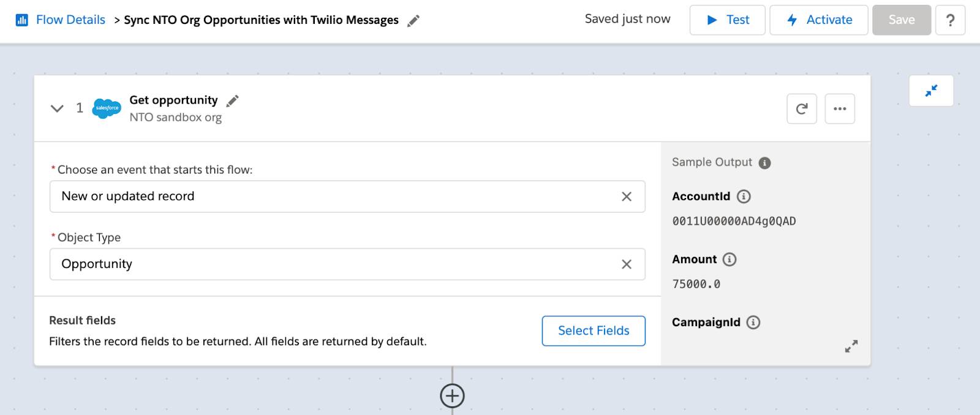Screen dimensions: 980x415
Task: Show AccountId field info
Action: (x=744, y=197)
